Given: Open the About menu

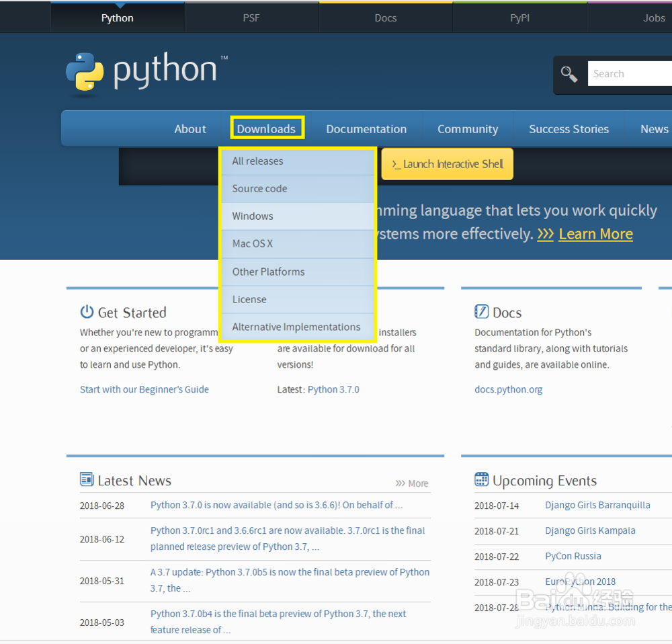Looking at the screenshot, I should click(190, 128).
